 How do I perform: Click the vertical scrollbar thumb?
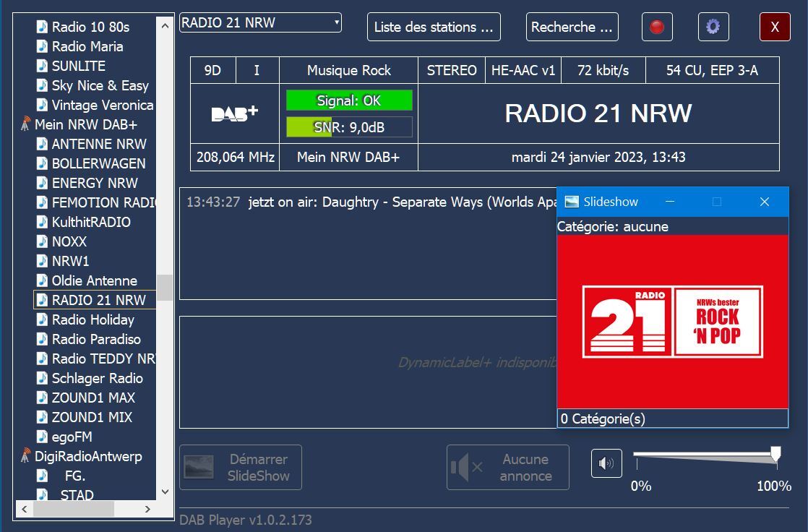pyautogui.click(x=165, y=287)
